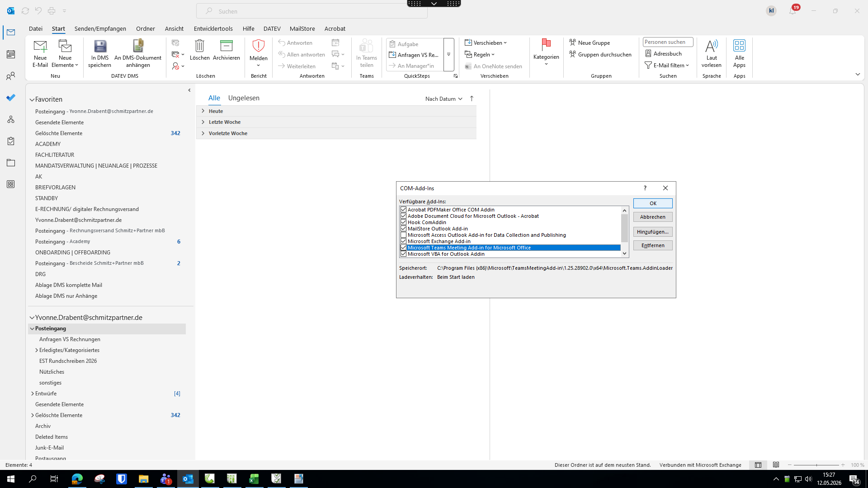This screenshot has width=868, height=488.
Task: Show the Ungelesen messages tab
Action: click(x=244, y=98)
